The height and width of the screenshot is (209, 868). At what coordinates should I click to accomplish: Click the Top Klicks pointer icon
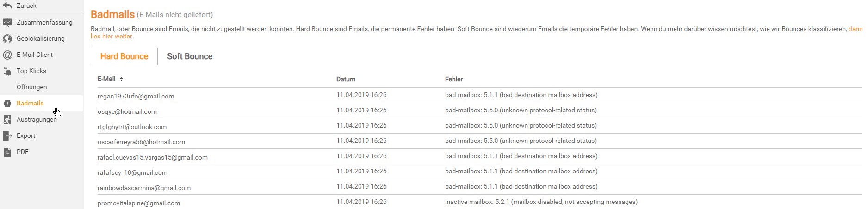point(7,71)
